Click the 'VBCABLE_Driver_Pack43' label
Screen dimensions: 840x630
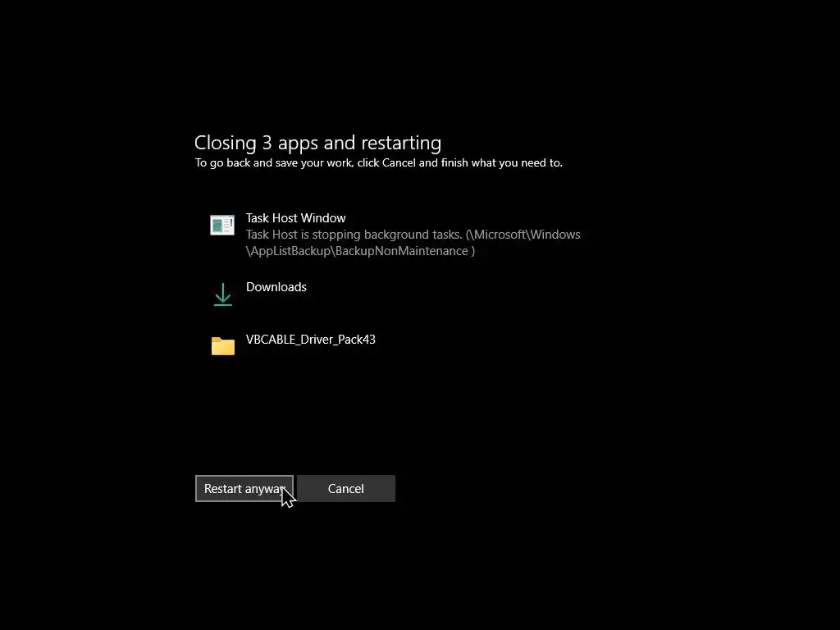click(311, 340)
